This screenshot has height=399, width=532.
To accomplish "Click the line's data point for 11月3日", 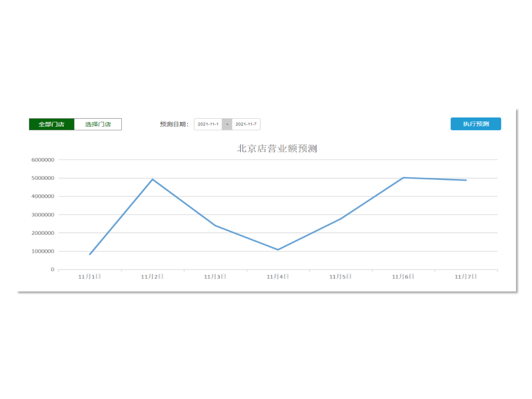I will coord(215,226).
